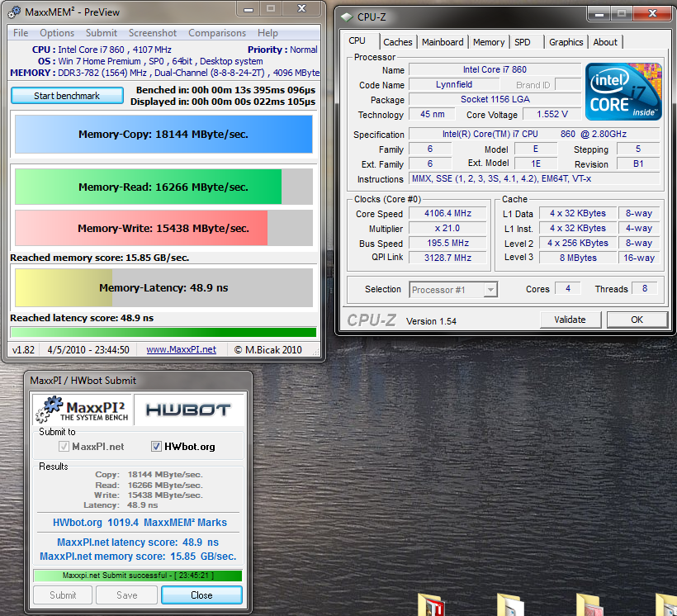Image resolution: width=677 pixels, height=616 pixels.
Task: Click the MaxxMEM gear icon in title bar
Action: point(14,12)
